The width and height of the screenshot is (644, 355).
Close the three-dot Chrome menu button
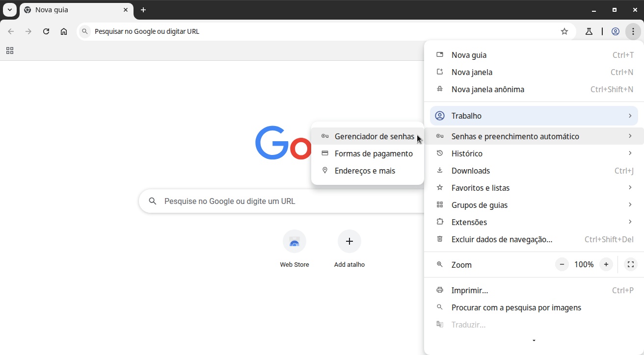point(633,31)
